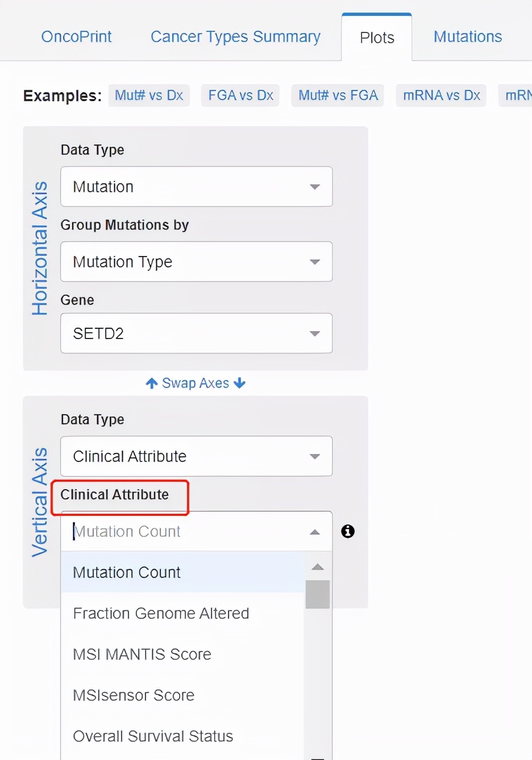Open horizontal axis Data Type dropdown
532x760 pixels.
pyautogui.click(x=196, y=187)
